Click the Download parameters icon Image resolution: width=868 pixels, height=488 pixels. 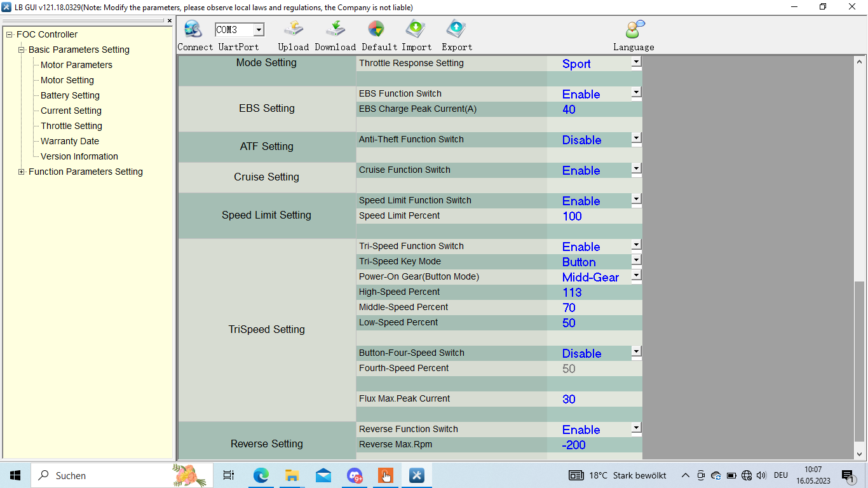(x=335, y=30)
